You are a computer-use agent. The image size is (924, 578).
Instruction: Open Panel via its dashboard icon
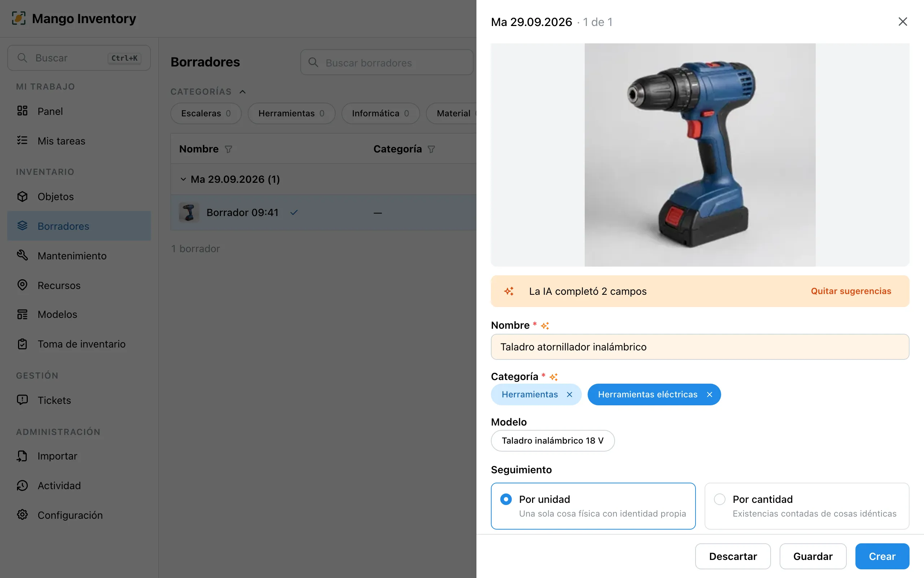[22, 111]
